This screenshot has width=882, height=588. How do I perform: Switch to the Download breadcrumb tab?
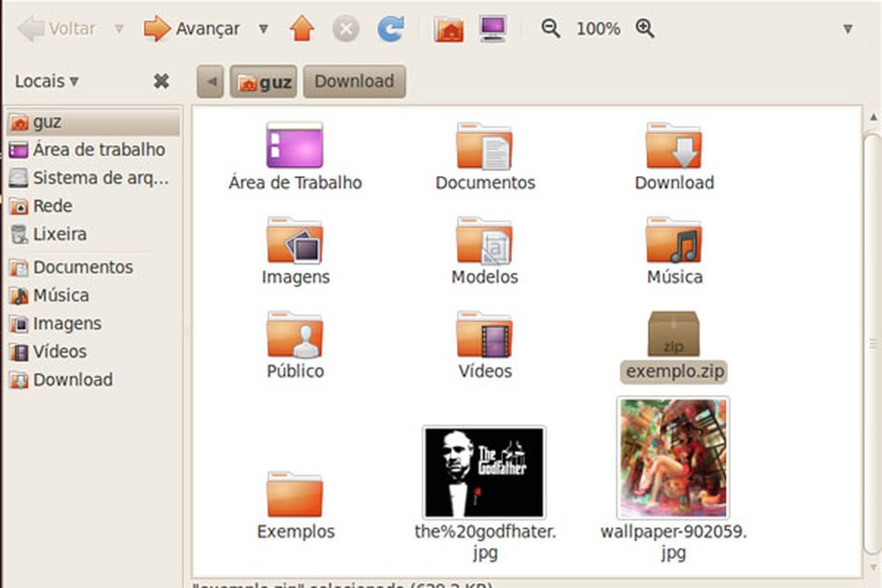pos(354,81)
